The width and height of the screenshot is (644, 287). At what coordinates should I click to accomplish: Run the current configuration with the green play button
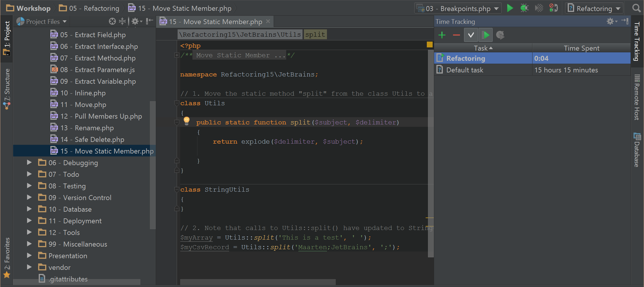(510, 8)
